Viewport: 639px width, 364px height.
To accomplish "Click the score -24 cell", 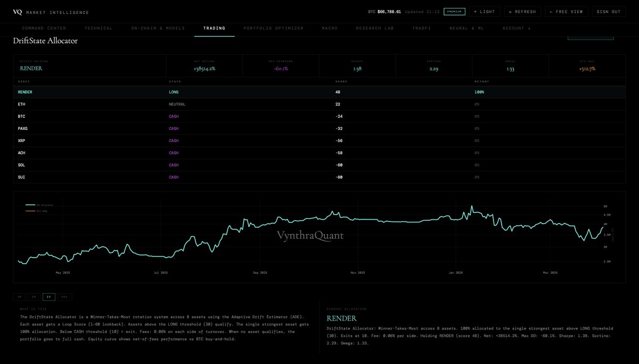I will 339,117.
